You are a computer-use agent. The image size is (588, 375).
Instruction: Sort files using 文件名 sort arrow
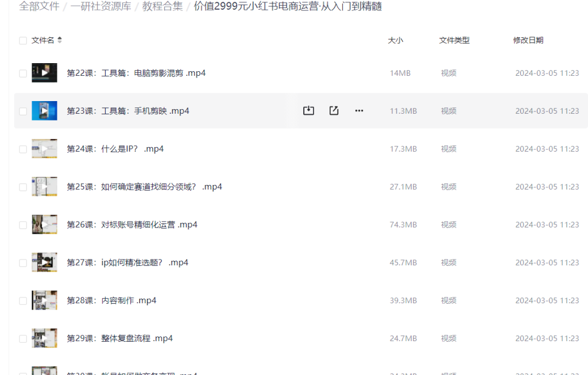(60, 40)
